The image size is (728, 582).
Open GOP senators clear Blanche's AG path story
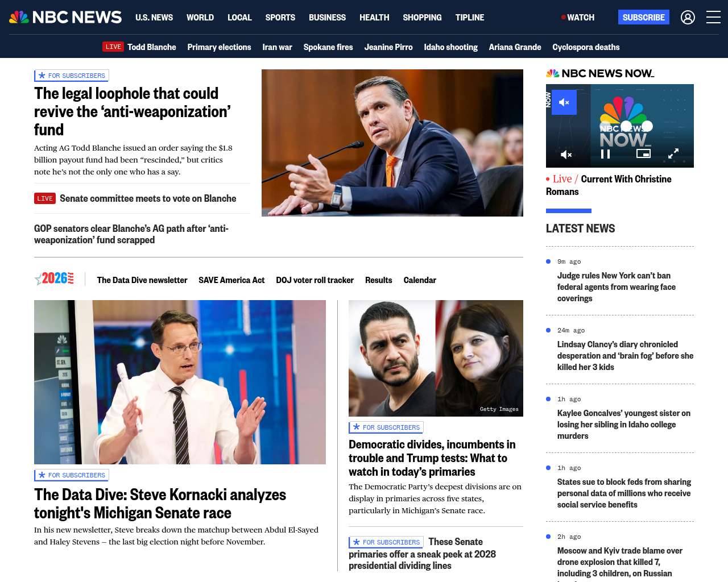[x=131, y=234]
